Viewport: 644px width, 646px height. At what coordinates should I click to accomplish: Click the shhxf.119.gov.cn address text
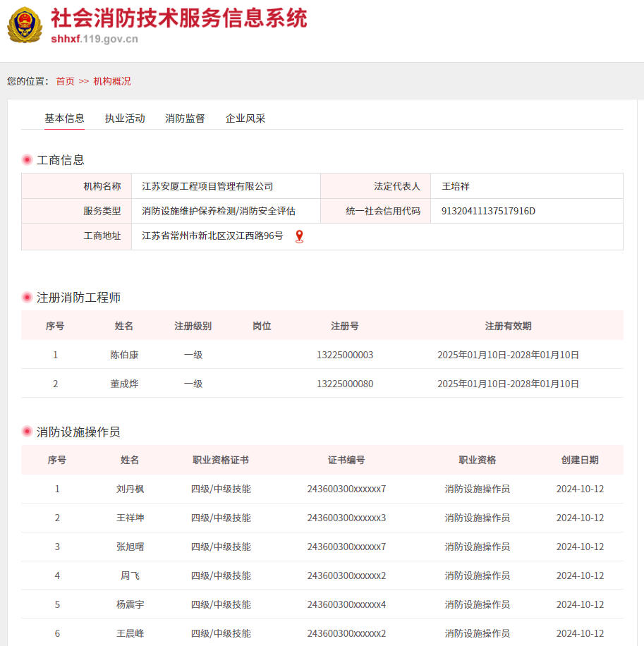pyautogui.click(x=94, y=39)
